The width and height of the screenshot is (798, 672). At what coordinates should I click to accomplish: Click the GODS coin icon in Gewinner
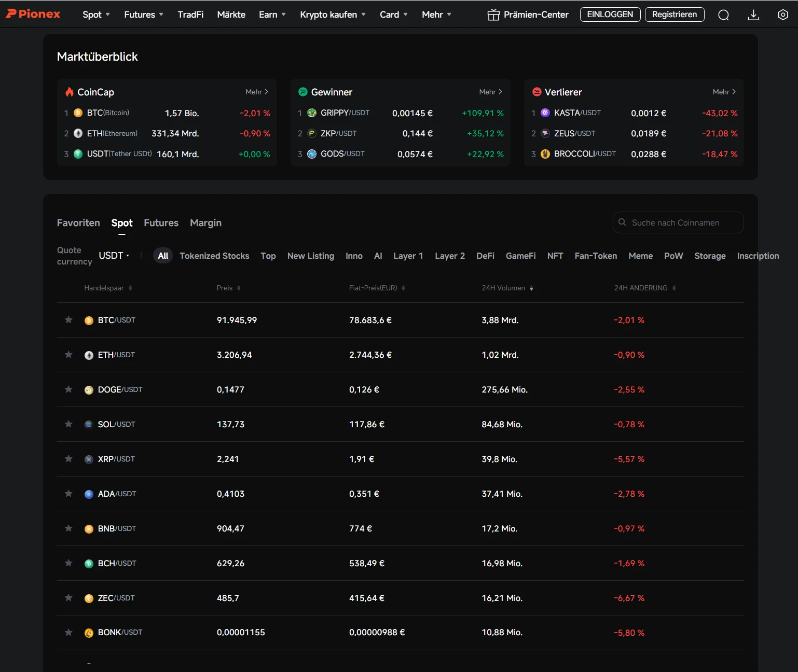click(312, 154)
